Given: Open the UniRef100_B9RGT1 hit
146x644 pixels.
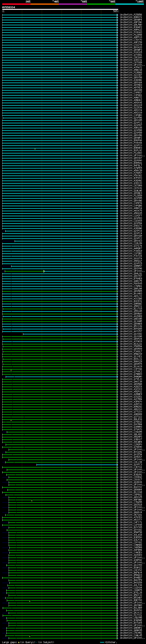Looking at the screenshot, I should pos(131,18).
